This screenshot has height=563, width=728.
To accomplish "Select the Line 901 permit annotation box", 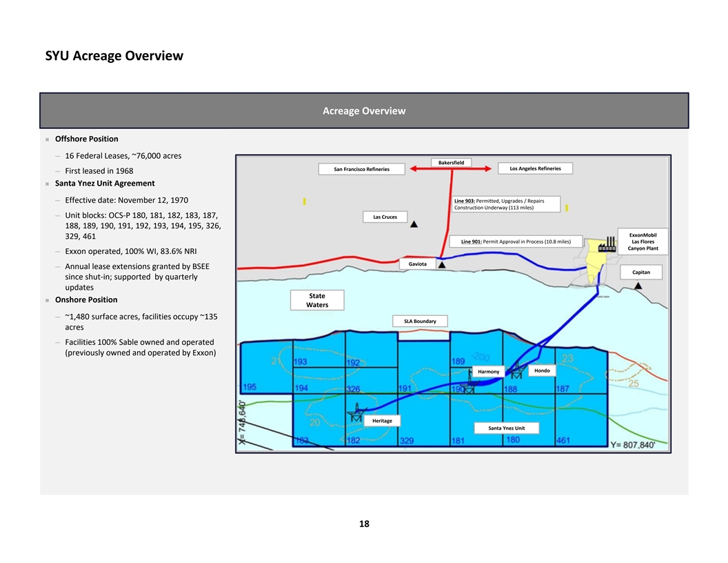I will [x=516, y=241].
